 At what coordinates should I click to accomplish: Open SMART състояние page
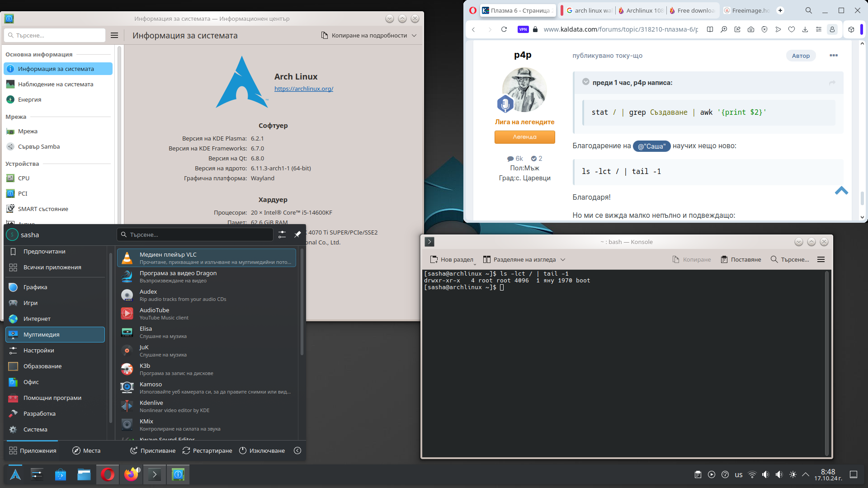[58, 209]
